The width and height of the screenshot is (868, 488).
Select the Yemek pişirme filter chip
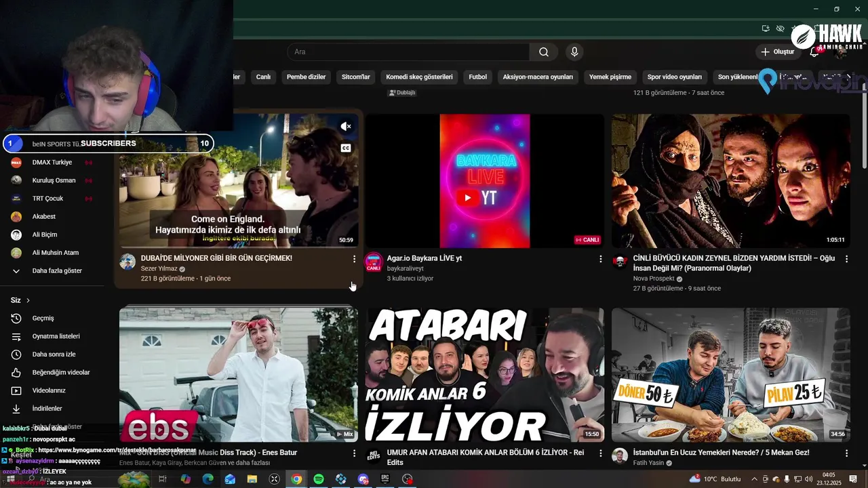[x=610, y=77]
